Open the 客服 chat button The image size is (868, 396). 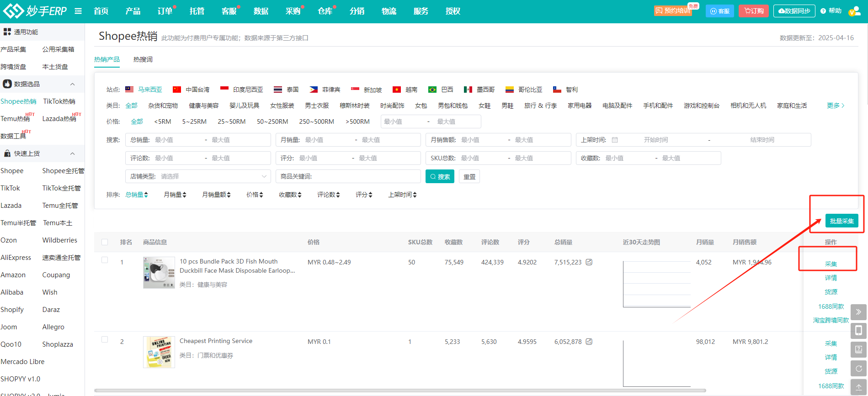pos(720,11)
